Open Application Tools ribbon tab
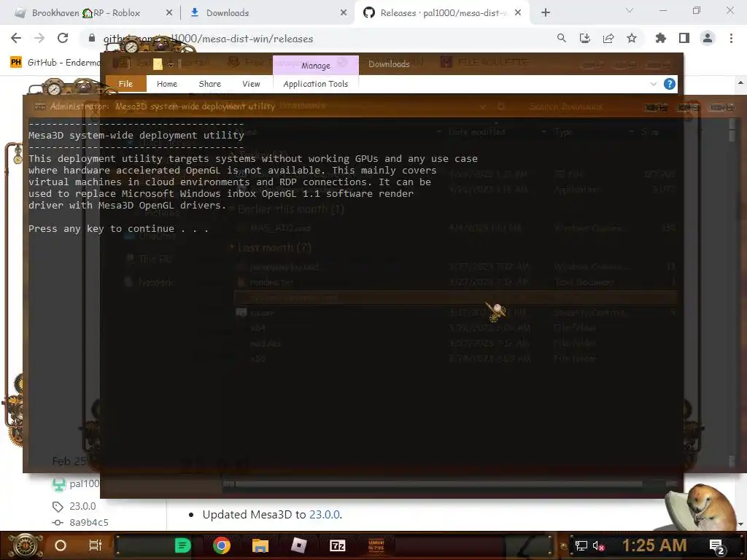 [315, 84]
